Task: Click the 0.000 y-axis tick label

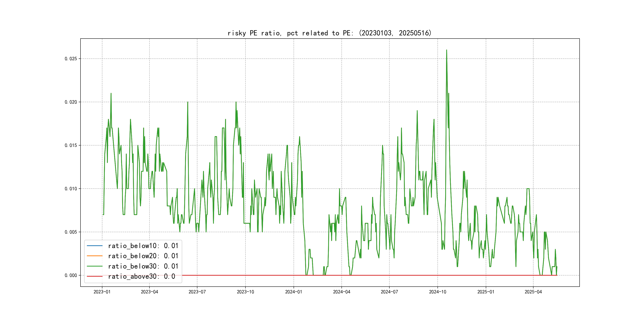Action: (x=71, y=275)
